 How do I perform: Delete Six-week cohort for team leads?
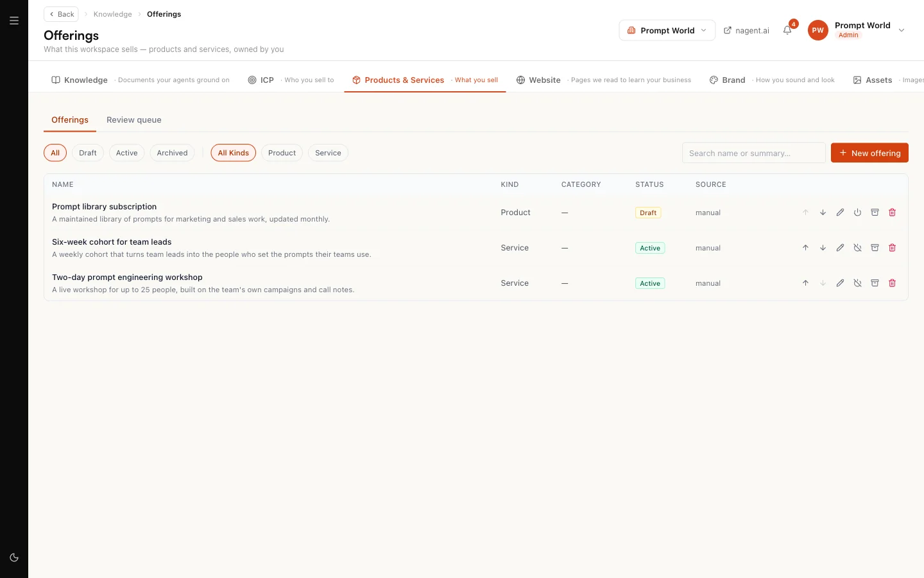point(892,248)
